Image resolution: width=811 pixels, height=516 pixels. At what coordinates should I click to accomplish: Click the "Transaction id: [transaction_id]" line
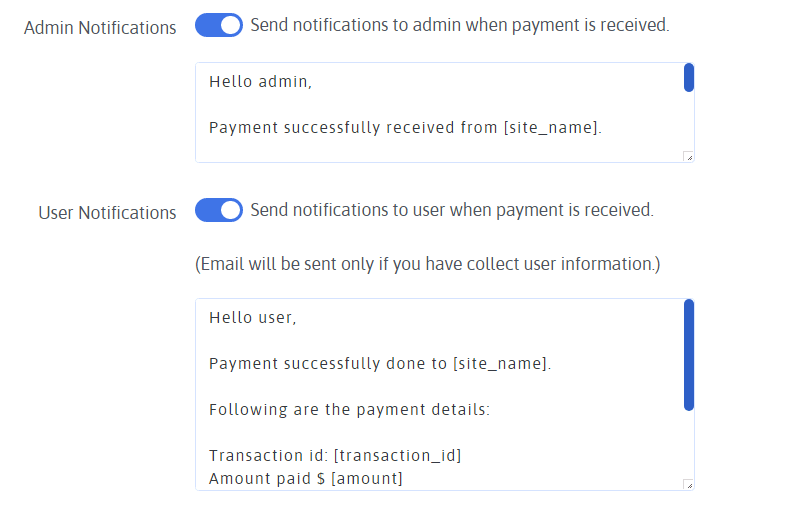[x=335, y=456]
